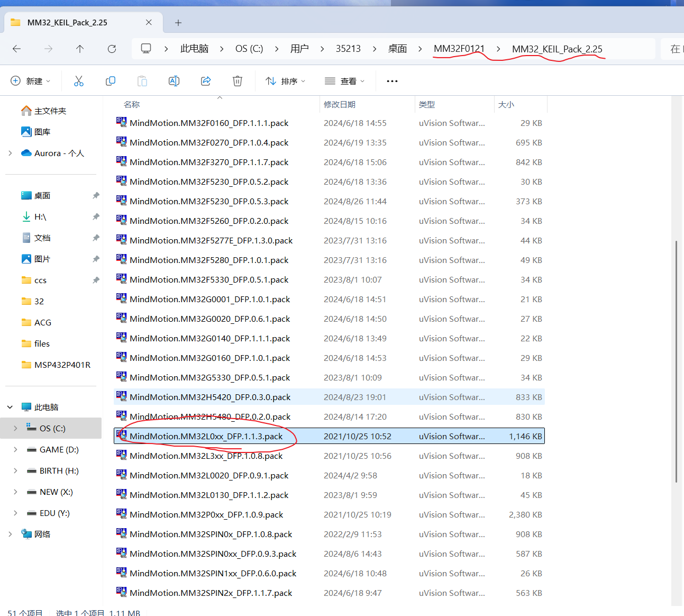The height and width of the screenshot is (616, 684).
Task: Expand the OS (C:) drive tree
Action: pos(15,428)
